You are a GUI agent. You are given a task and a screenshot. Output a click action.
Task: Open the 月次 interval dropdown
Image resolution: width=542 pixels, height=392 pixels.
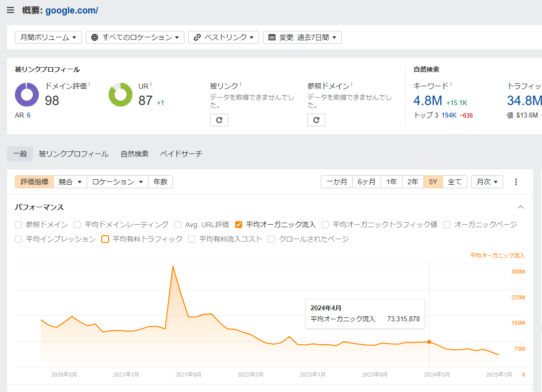tap(487, 182)
